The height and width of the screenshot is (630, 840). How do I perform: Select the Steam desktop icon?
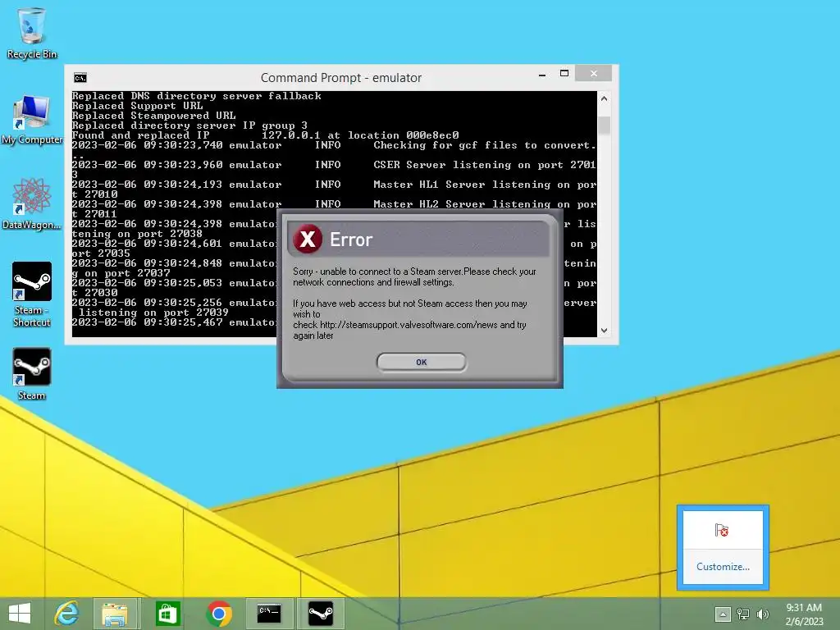tap(32, 374)
